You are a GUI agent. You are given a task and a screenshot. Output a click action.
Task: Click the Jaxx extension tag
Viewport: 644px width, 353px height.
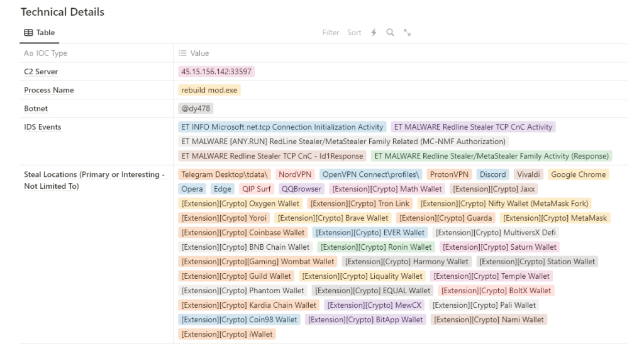pyautogui.click(x=494, y=189)
